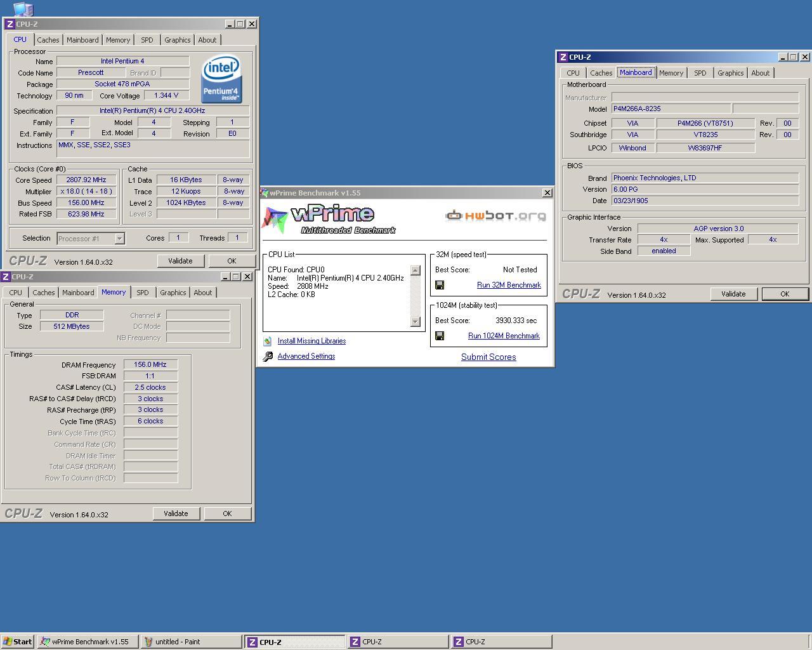Click the Submit Scores link
The image size is (812, 650).
[x=488, y=357]
